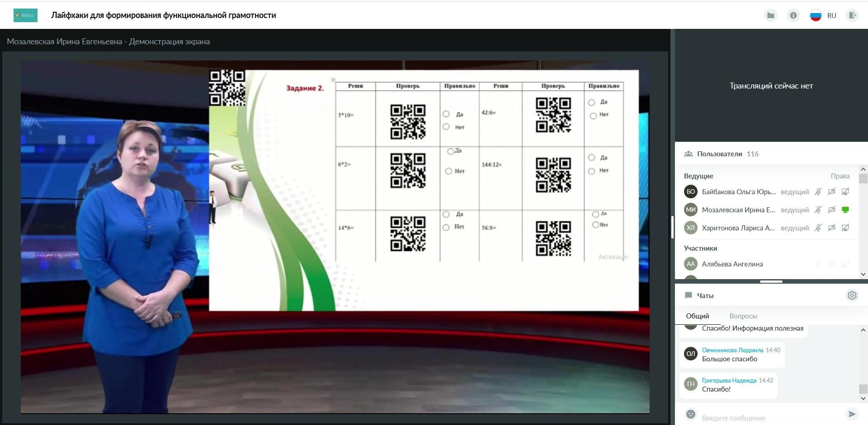
Task: Select participant Алябьева Ангелина
Action: (x=732, y=264)
